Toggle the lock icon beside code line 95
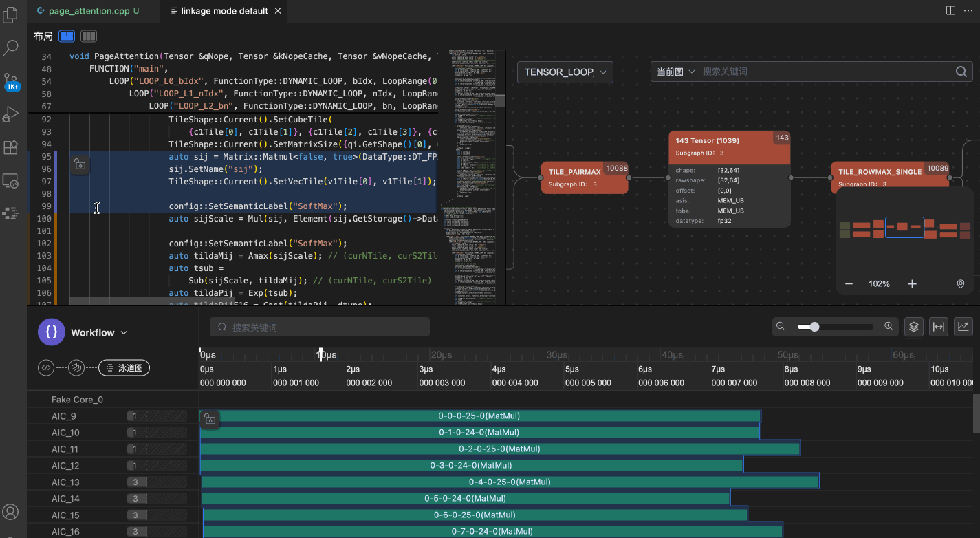 tap(80, 165)
